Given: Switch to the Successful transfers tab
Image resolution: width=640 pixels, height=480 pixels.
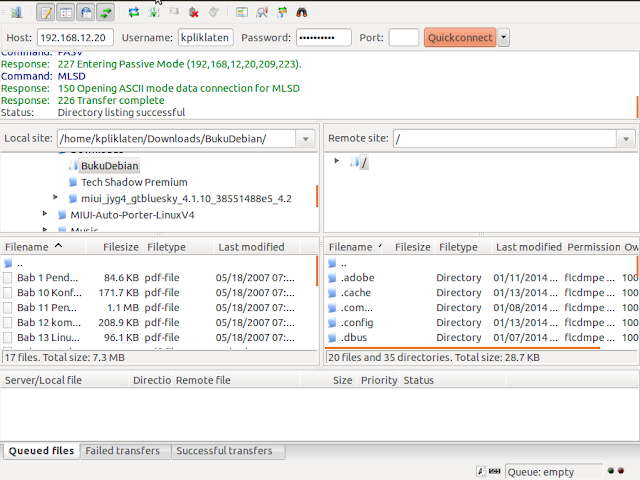Looking at the screenshot, I should tap(228, 451).
